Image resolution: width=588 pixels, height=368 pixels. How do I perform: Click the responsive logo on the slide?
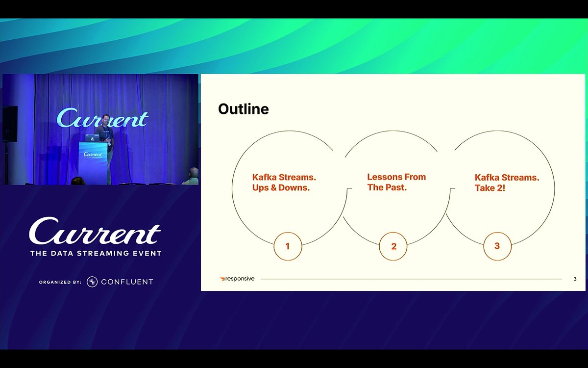point(237,278)
